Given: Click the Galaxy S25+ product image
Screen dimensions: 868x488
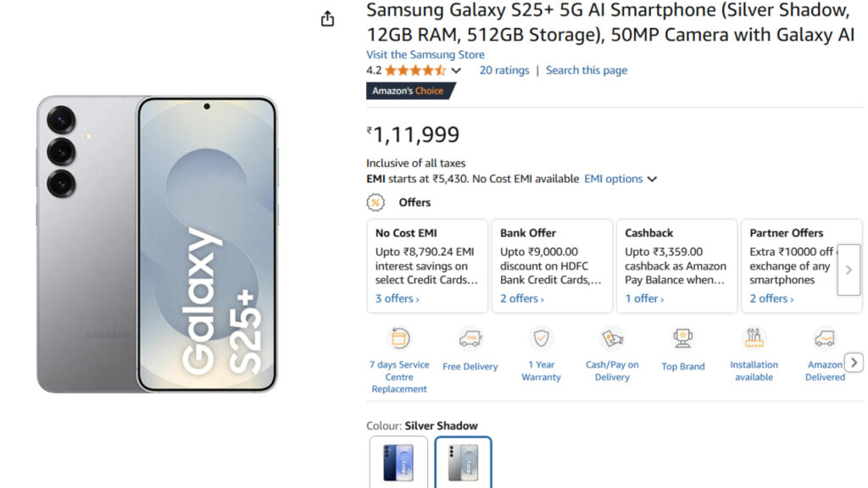Looking at the screenshot, I should pos(158,244).
